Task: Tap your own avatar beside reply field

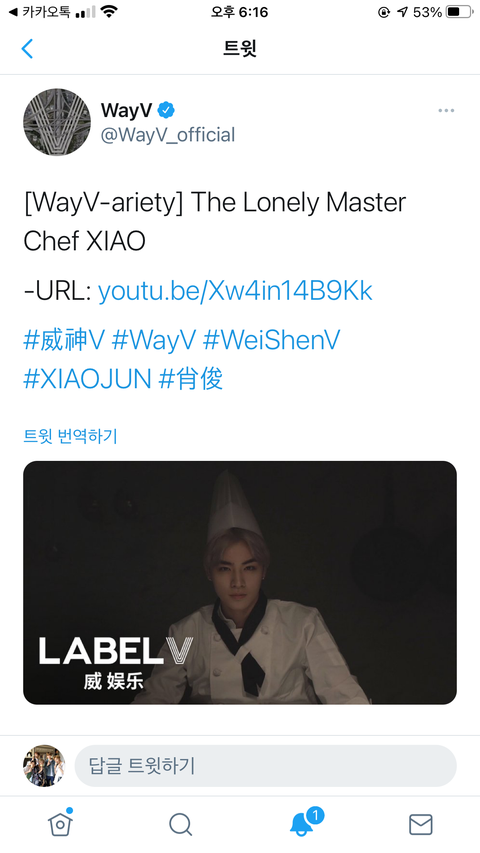Action: click(44, 765)
